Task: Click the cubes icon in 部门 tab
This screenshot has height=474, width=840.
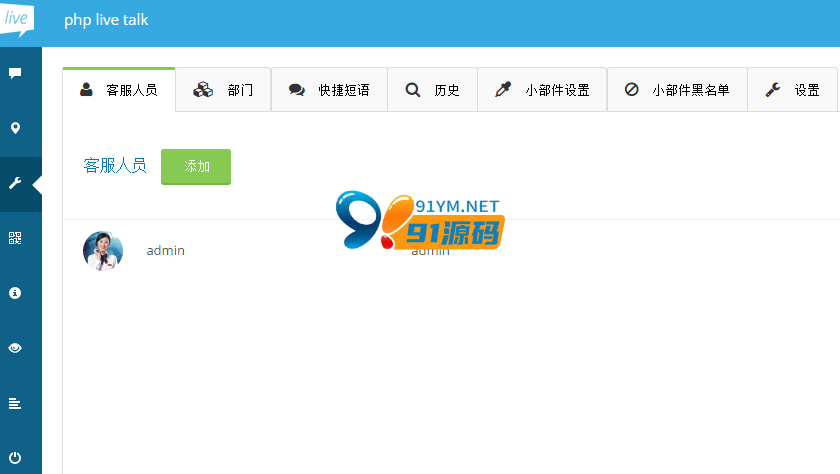Action: coord(203,89)
